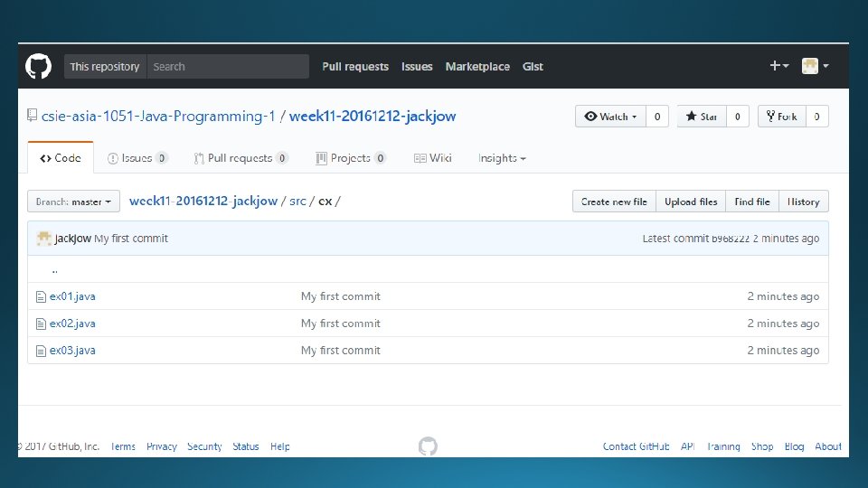Open Pull requests in top navigation

click(355, 66)
